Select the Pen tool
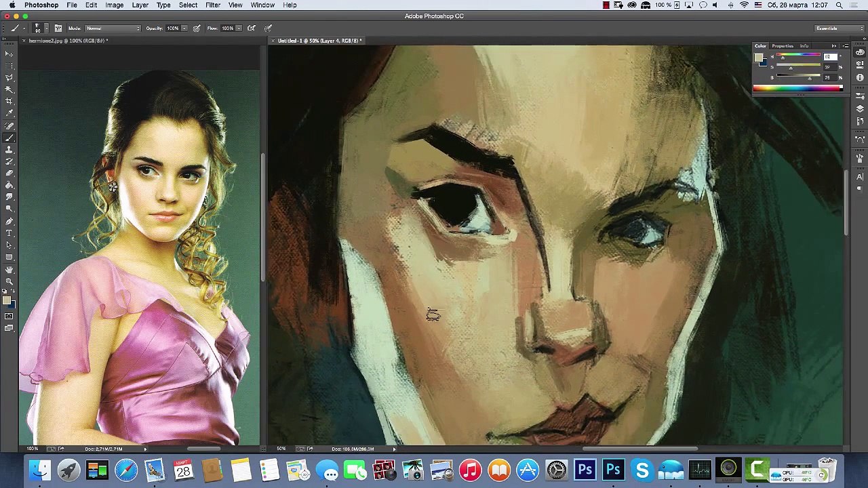This screenshot has width=868, height=488. (x=9, y=221)
